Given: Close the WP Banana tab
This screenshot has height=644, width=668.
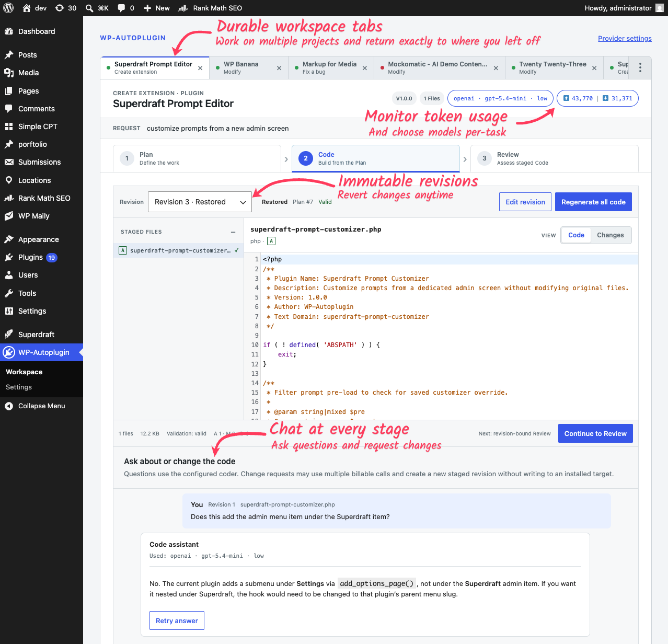Looking at the screenshot, I should tap(279, 68).
